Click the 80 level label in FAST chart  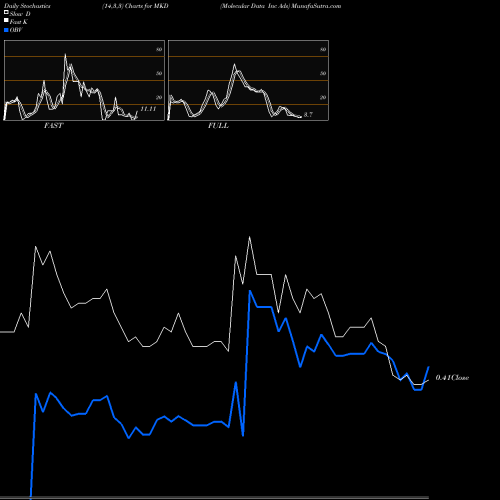(159, 49)
